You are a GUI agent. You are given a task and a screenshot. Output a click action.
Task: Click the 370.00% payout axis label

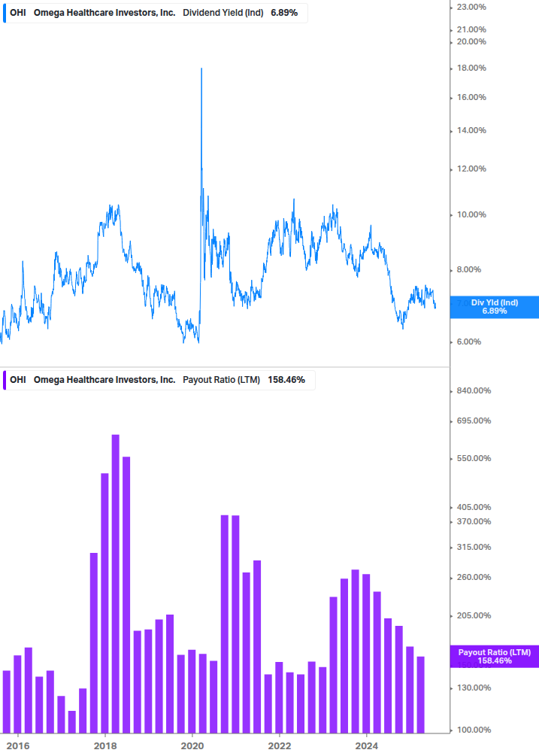(474, 522)
